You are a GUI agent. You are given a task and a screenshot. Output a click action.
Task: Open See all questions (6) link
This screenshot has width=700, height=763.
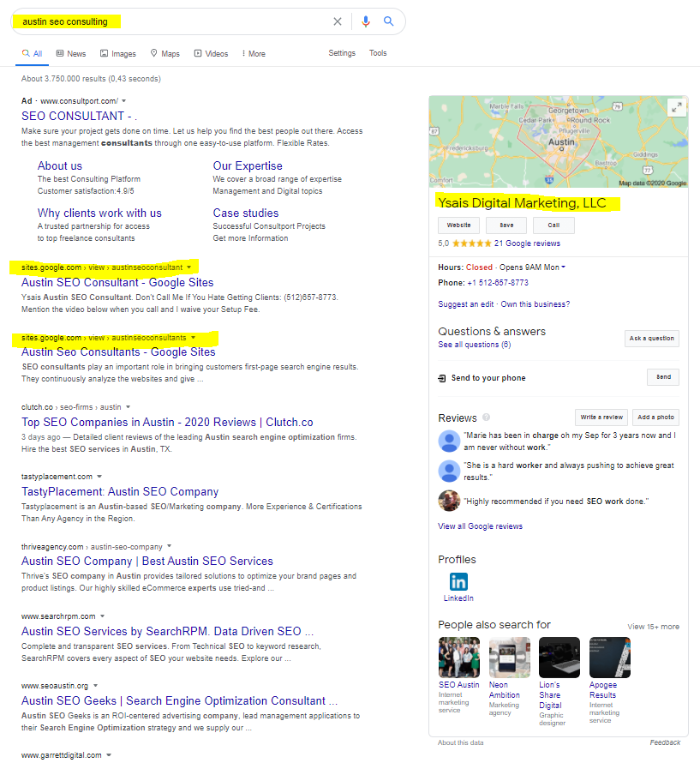(x=475, y=345)
